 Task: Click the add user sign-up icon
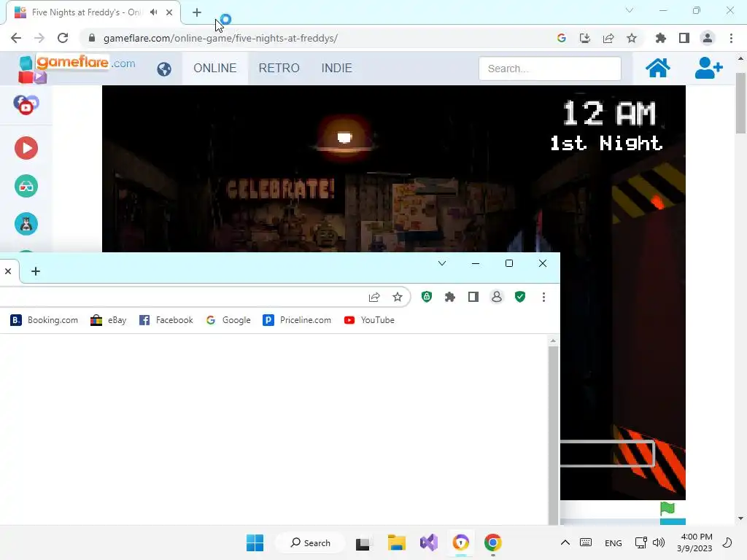(x=709, y=68)
